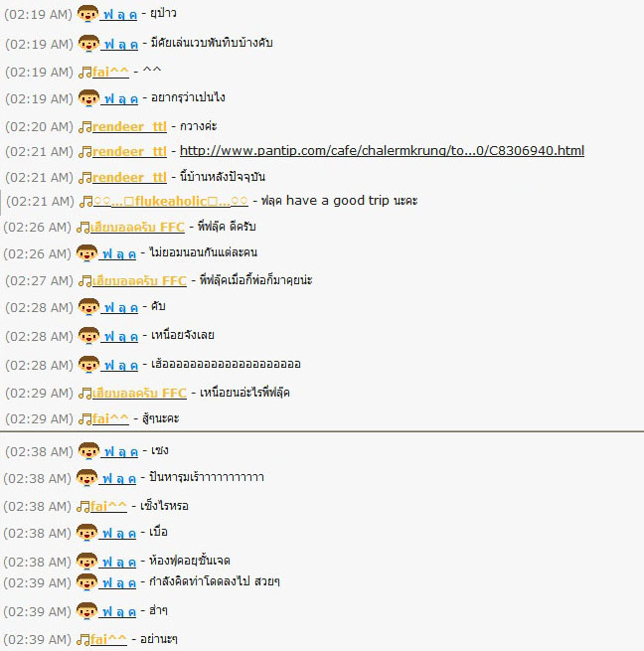Open the pantip.com chalermkrung URL link
Screen dimensions: 644x651
(382, 151)
